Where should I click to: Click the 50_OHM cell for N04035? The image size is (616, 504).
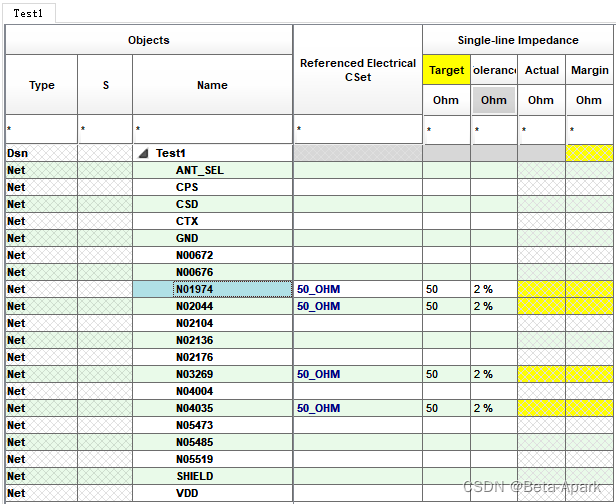pyautogui.click(x=318, y=408)
